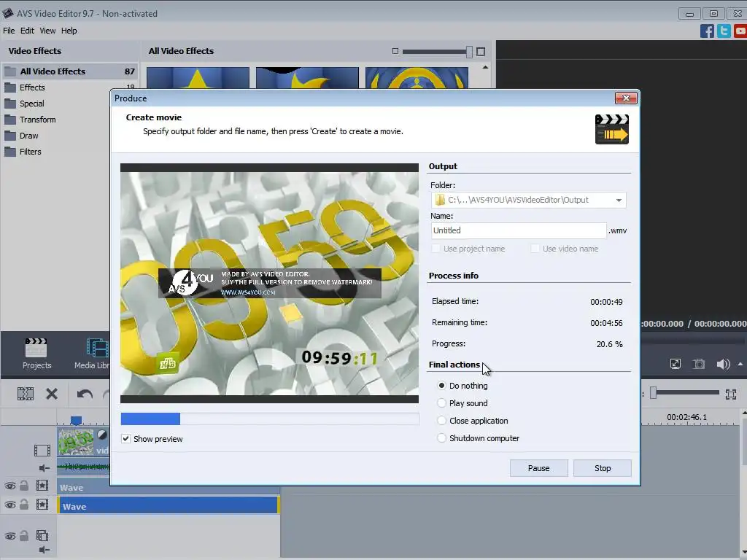Select the selected blue Wave clip
The image size is (747, 560).
(x=168, y=506)
